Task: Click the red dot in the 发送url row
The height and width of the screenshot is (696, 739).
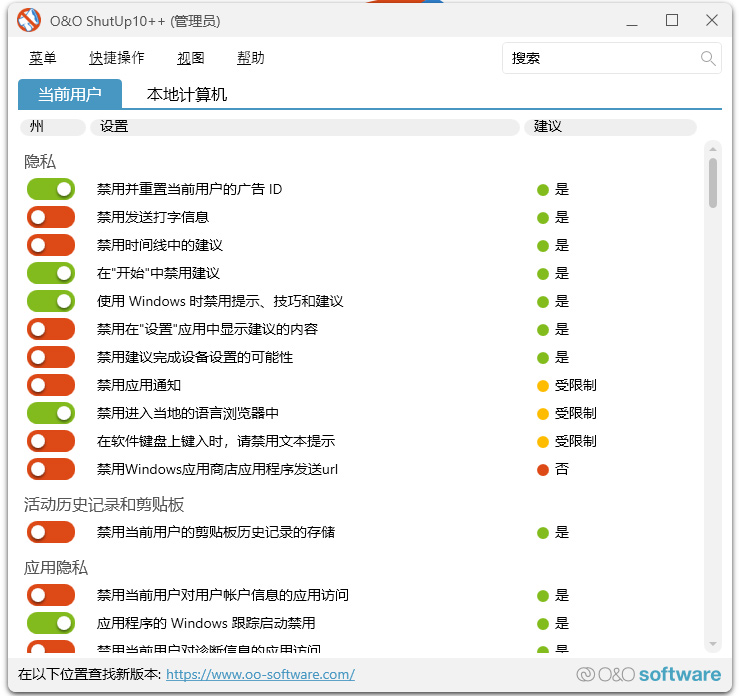Action: pos(542,470)
